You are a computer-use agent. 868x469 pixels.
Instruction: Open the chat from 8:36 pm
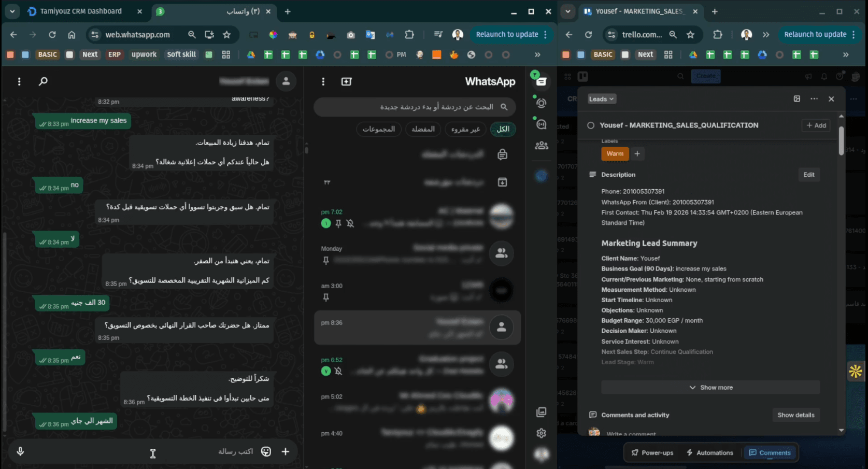pyautogui.click(x=417, y=328)
